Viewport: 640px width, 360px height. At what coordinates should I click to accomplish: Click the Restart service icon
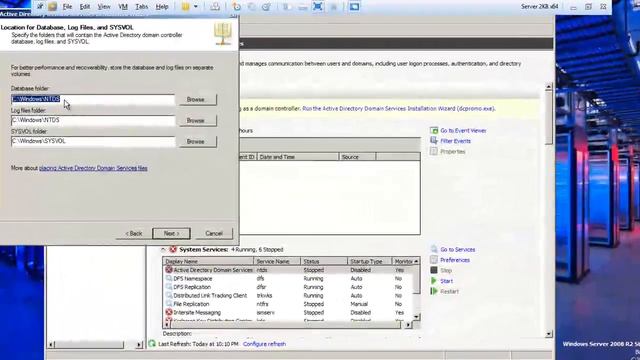(434, 291)
